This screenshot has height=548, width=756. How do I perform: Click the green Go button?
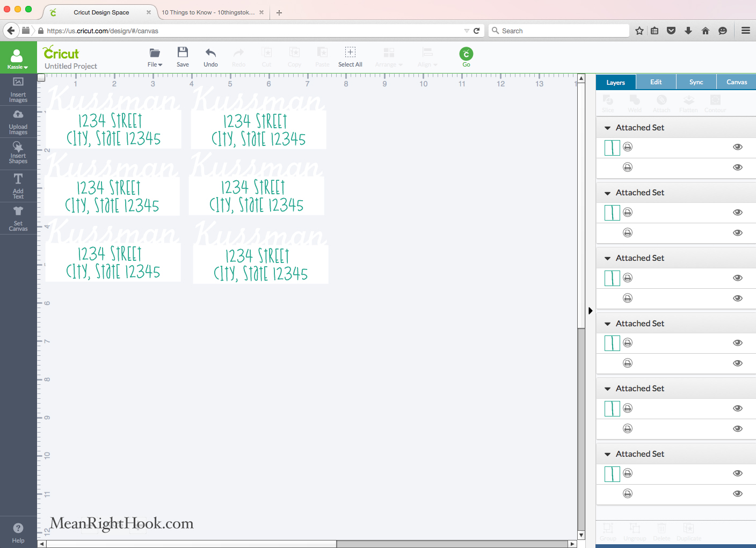(466, 56)
